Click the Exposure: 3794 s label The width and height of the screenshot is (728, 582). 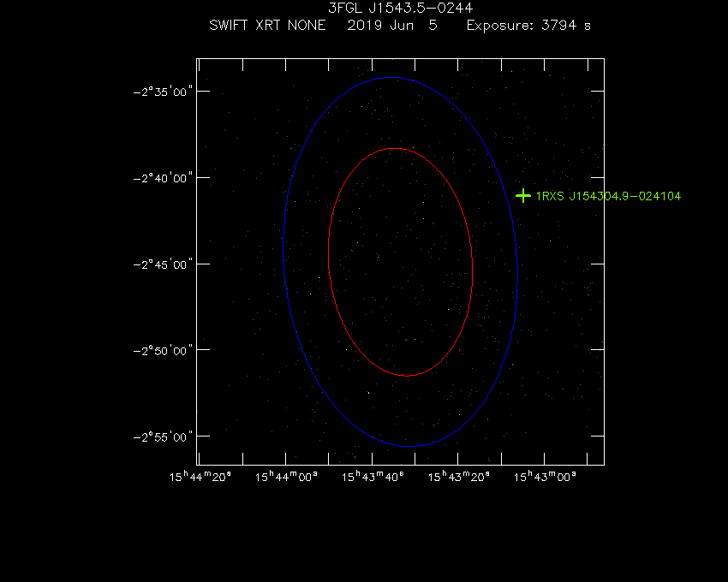pyautogui.click(x=528, y=26)
